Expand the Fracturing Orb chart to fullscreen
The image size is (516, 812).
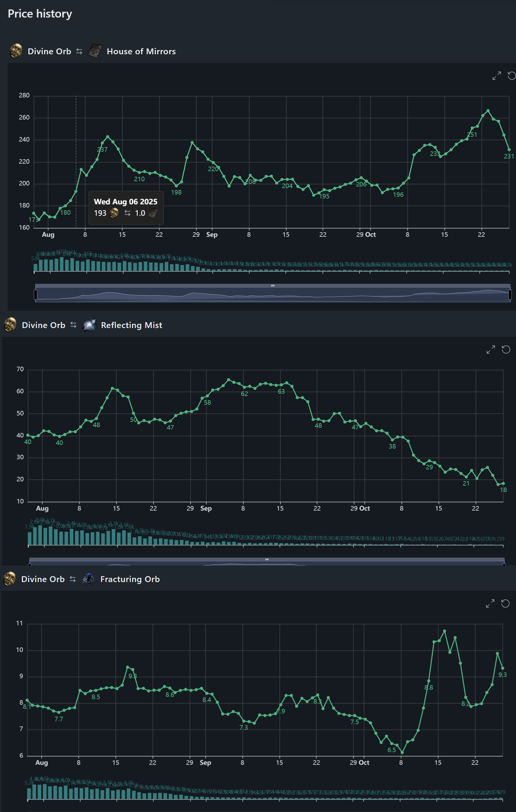tap(490, 603)
